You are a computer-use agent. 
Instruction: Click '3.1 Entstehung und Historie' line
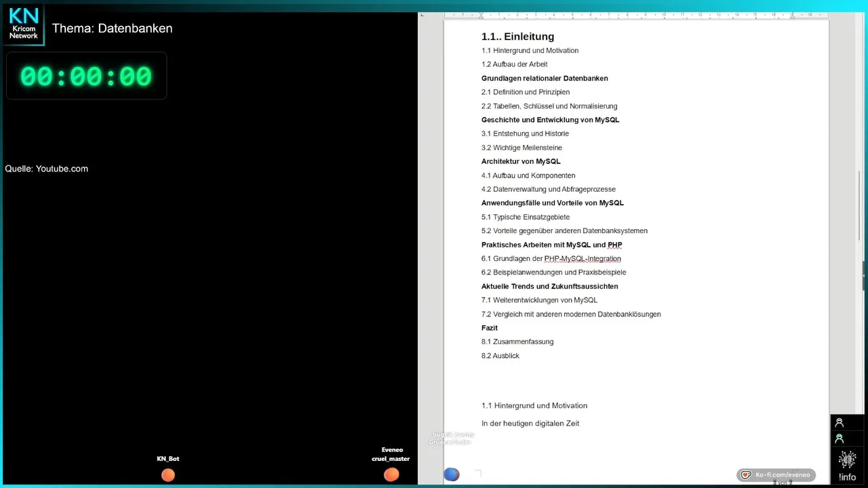click(x=525, y=134)
